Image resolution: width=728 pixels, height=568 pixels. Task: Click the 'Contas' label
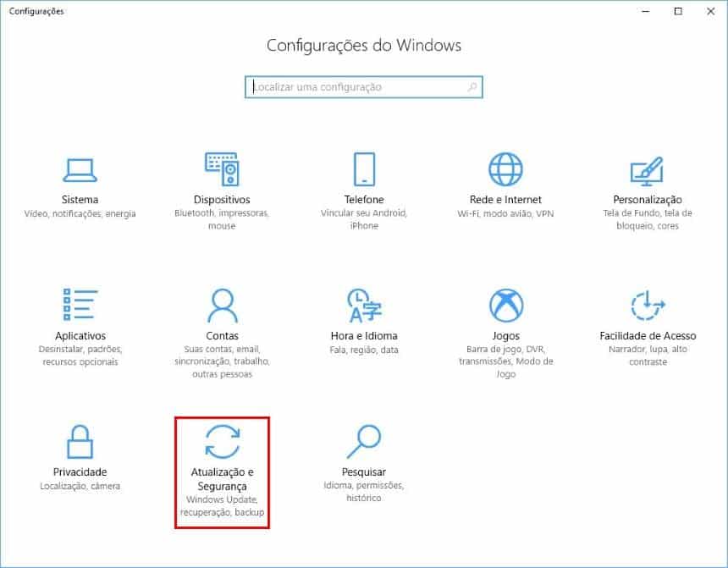pos(223,336)
